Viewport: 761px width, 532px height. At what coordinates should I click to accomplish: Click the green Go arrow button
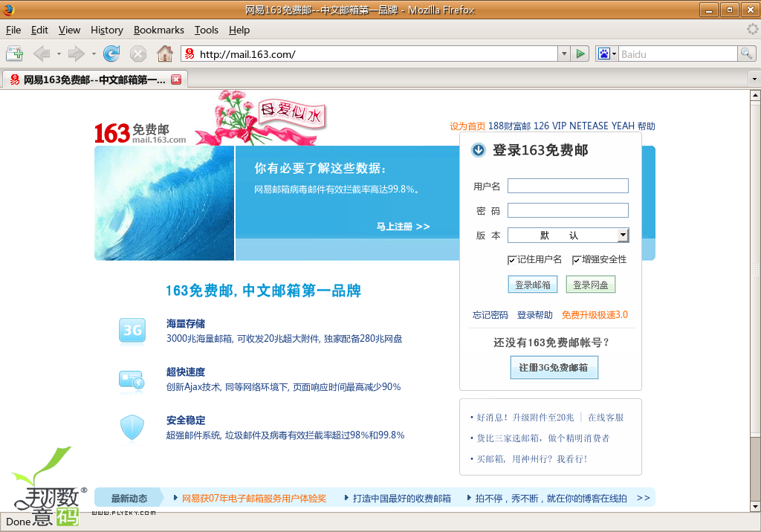click(x=580, y=54)
